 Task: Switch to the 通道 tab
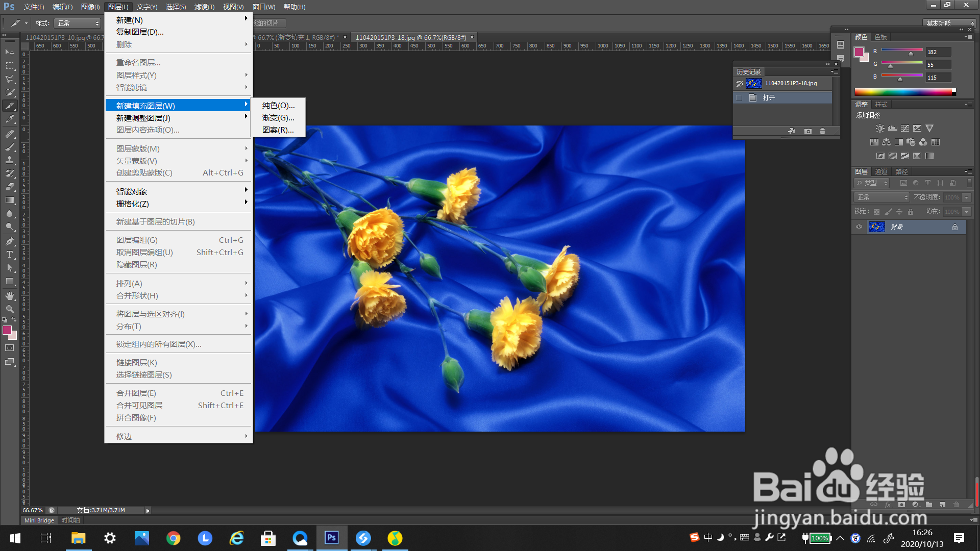pos(881,172)
